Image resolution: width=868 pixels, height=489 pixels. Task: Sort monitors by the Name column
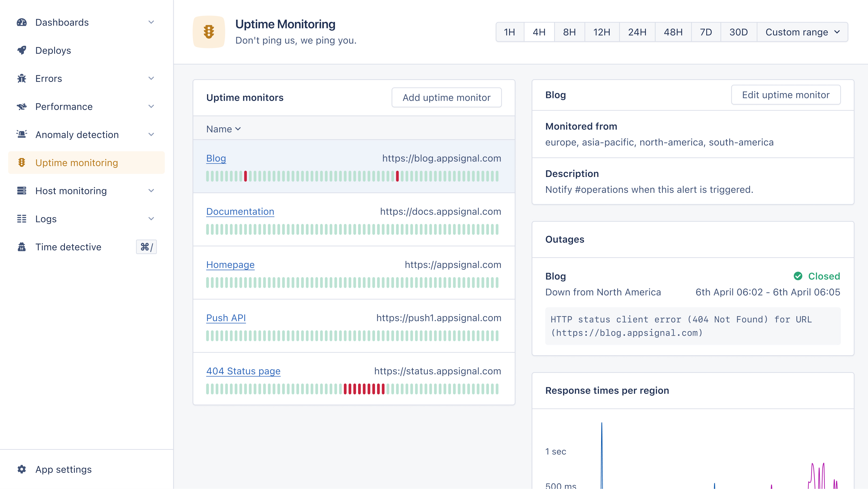(223, 129)
